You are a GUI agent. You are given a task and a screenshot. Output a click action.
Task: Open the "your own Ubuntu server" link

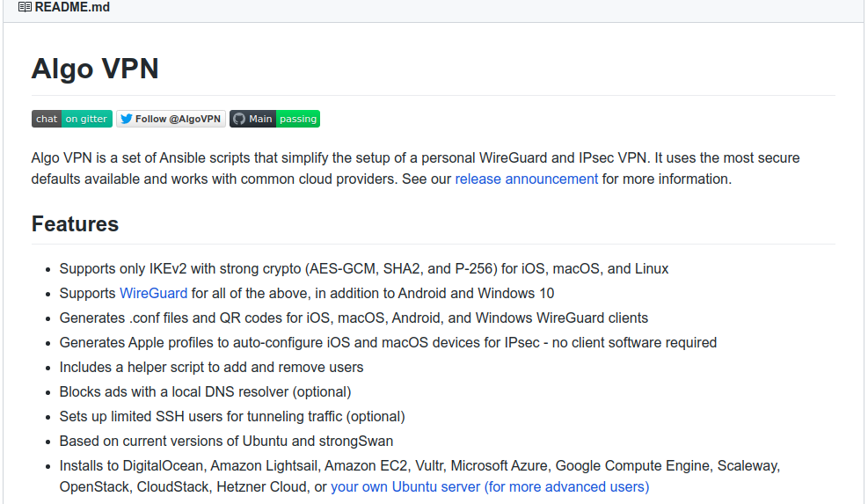(x=490, y=486)
